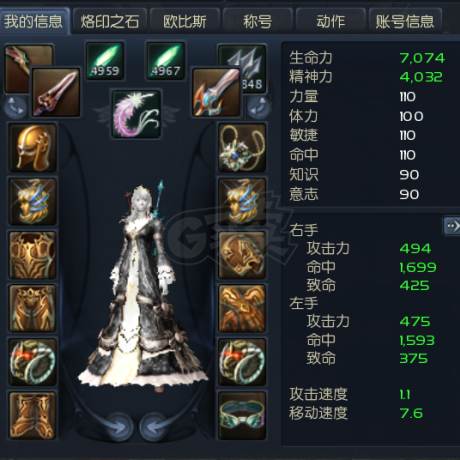Select the green crystal item marked 4959
Screen dimensions: 460x460
pos(105,61)
